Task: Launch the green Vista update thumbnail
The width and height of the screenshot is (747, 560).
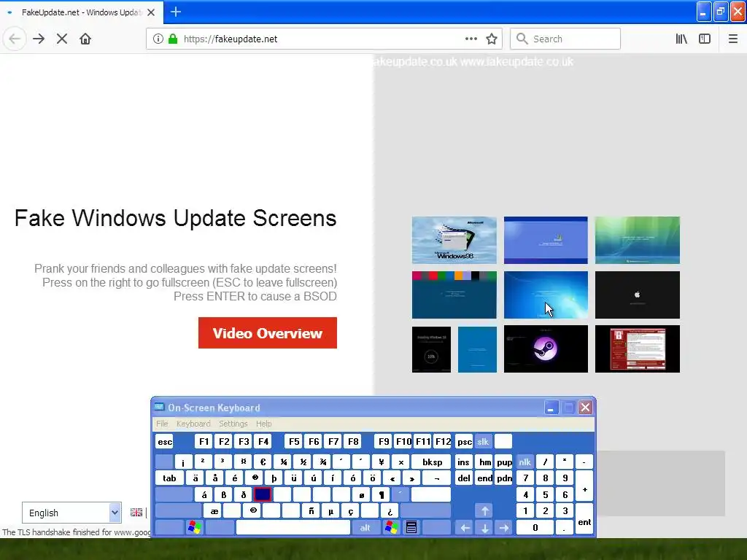Action: (x=638, y=240)
